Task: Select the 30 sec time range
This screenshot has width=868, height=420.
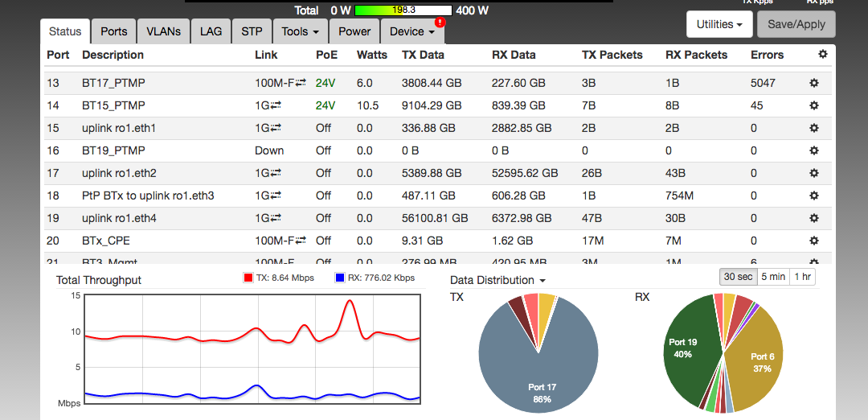Action: click(738, 276)
